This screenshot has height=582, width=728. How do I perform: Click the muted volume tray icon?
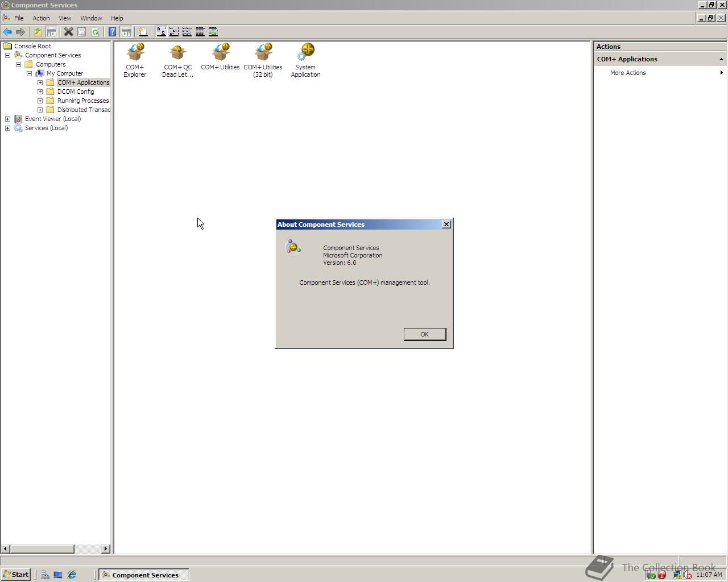[x=687, y=575]
